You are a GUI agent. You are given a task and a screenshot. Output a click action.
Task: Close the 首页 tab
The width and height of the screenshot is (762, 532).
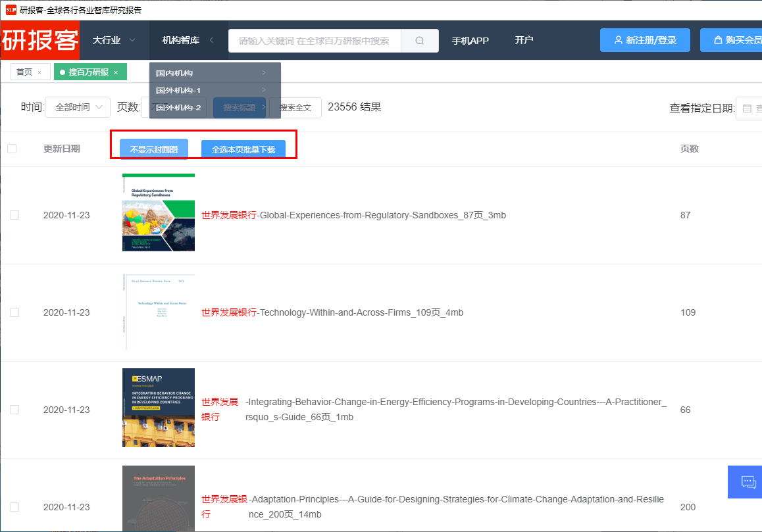(x=39, y=72)
